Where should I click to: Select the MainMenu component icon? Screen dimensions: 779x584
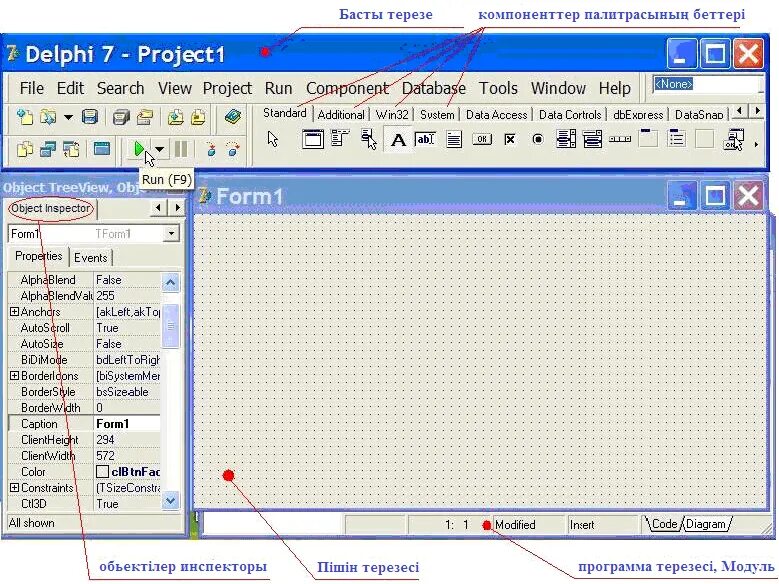coord(340,138)
